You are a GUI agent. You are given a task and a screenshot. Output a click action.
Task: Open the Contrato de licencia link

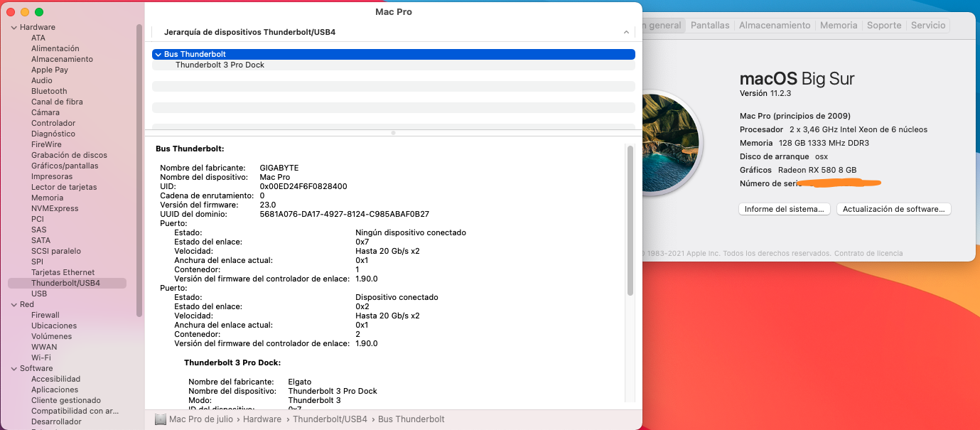click(x=868, y=253)
